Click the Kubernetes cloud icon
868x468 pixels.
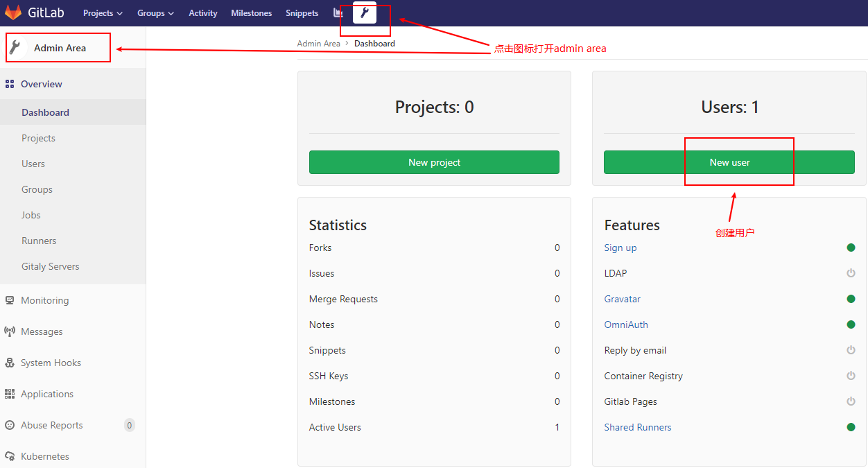[10, 456]
